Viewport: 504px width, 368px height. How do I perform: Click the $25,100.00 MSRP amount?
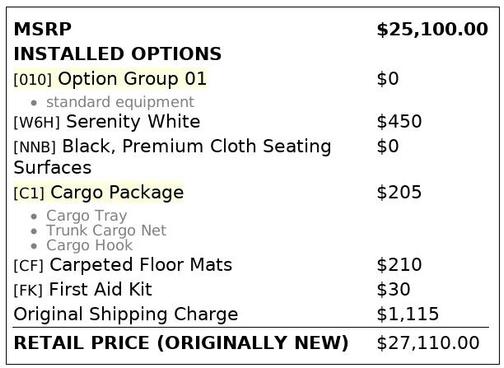point(432,29)
